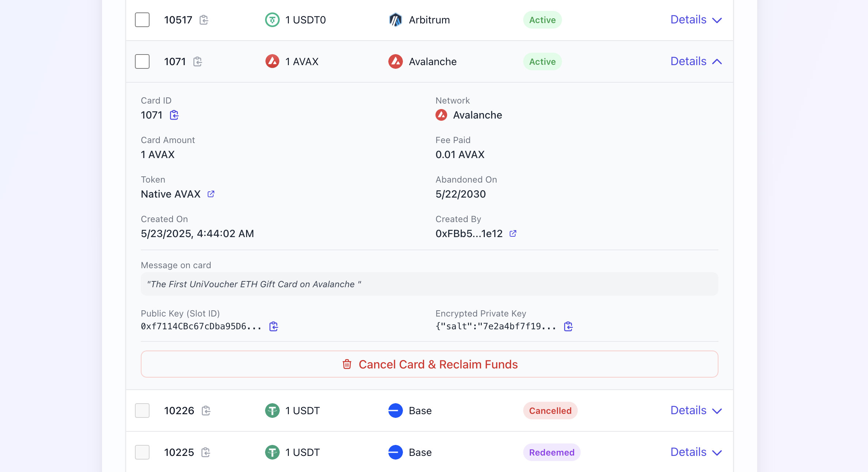Open creator address 0xFBb5...1e12 external link
This screenshot has height=472, width=868.
point(513,233)
